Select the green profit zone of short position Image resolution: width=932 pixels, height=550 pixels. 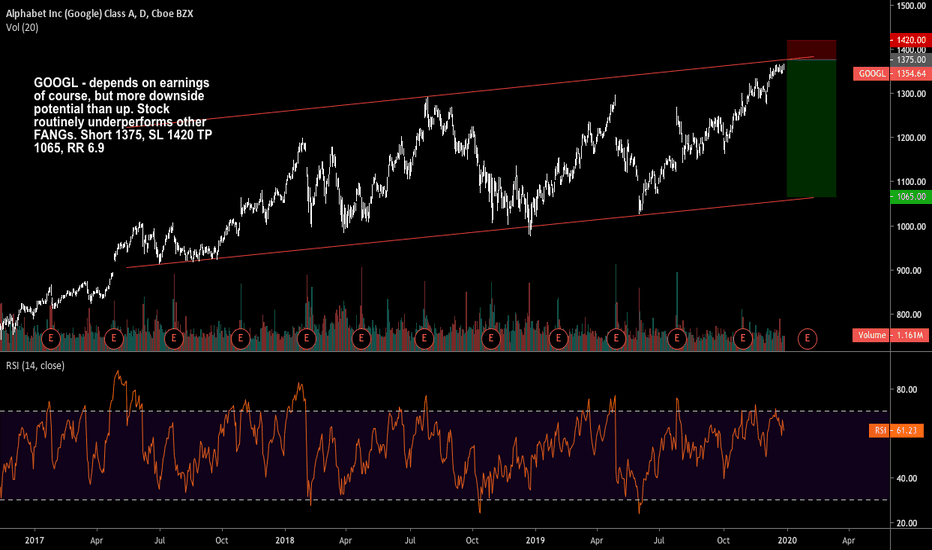811,128
